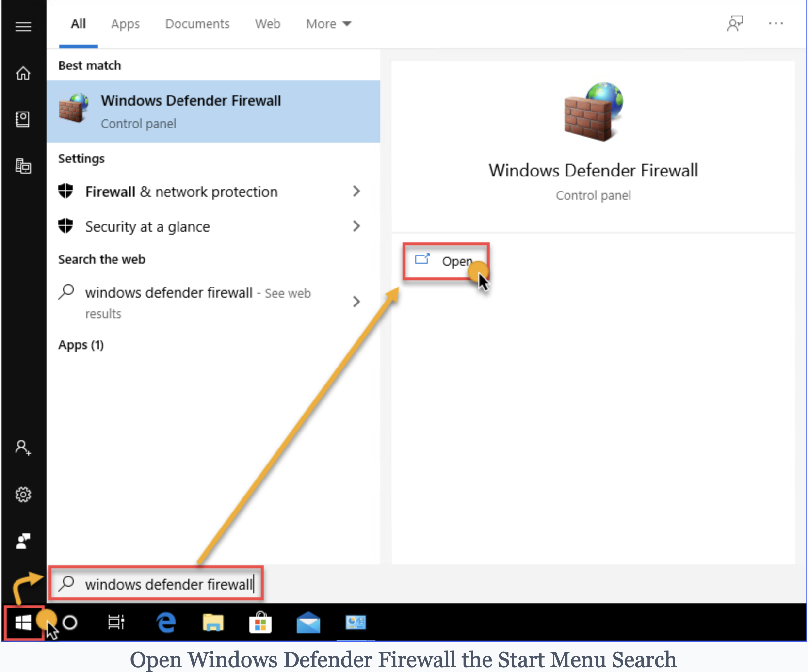Click the large firewall icon in the preview pane
The width and height of the screenshot is (808, 672).
(x=593, y=112)
